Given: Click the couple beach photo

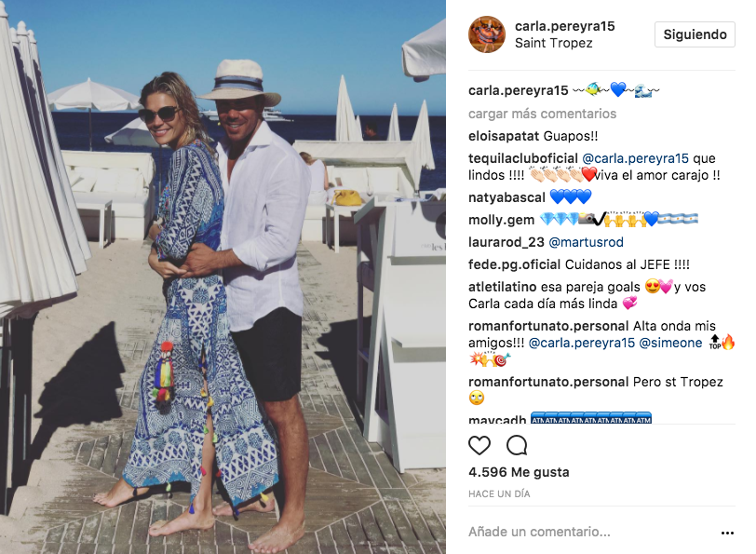Looking at the screenshot, I should coord(223,277).
